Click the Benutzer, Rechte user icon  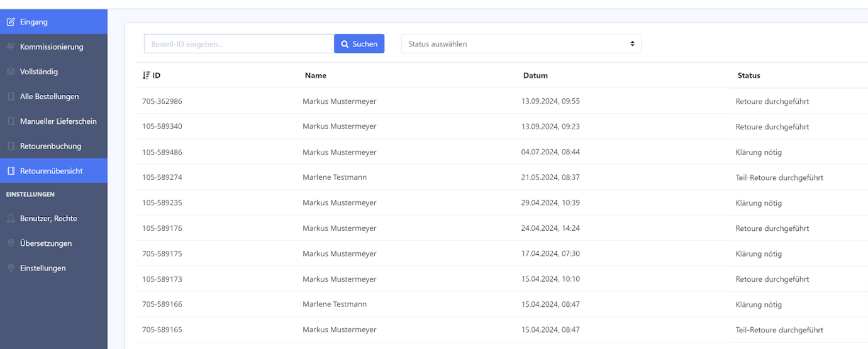11,218
